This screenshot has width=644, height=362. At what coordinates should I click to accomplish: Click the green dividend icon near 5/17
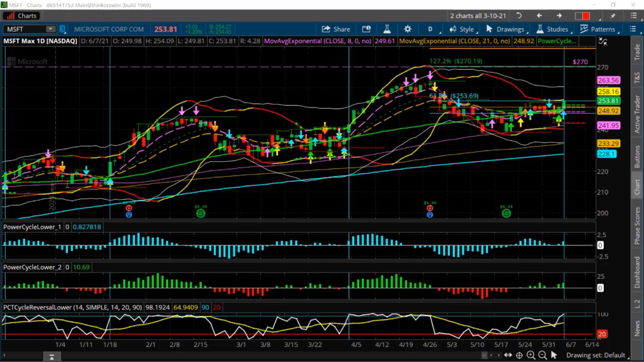click(x=506, y=213)
